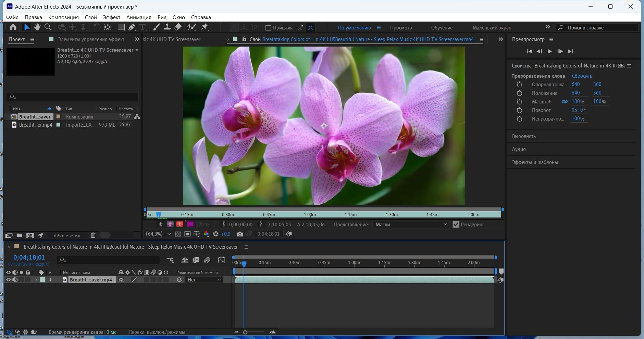Open the parent Нет dropdown

tap(204, 280)
